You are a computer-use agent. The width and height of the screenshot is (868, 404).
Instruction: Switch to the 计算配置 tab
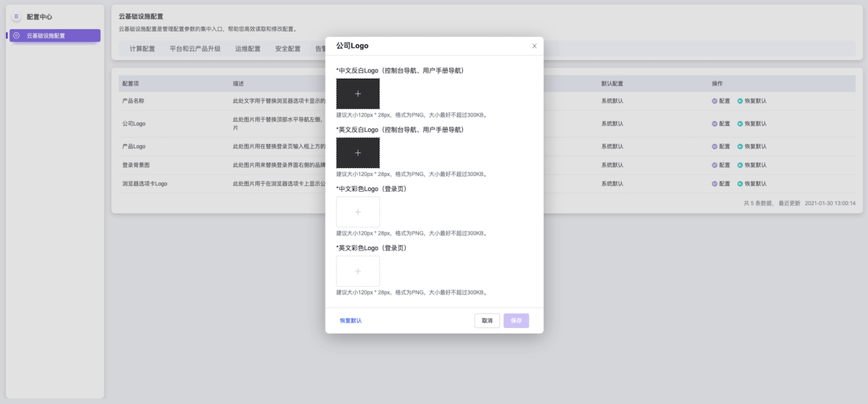coord(142,49)
